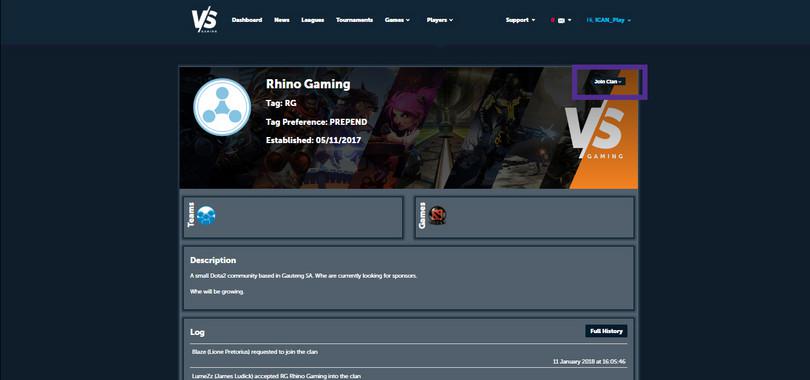The width and height of the screenshot is (810, 380).
Task: Expand the Players menu dropdown
Action: point(440,20)
